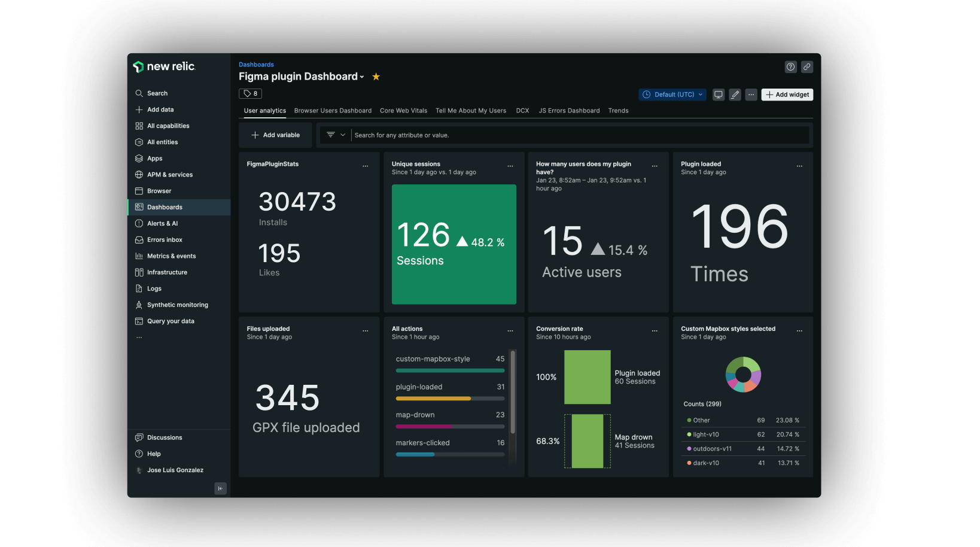Click the Search icon in sidebar
980x547 pixels.
point(139,93)
